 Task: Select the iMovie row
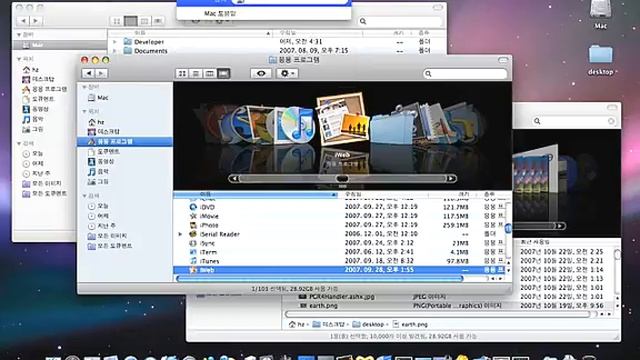tap(340, 216)
